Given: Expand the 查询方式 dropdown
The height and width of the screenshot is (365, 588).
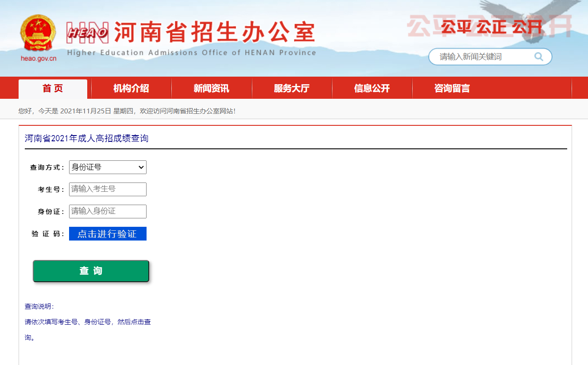Looking at the screenshot, I should [x=108, y=167].
